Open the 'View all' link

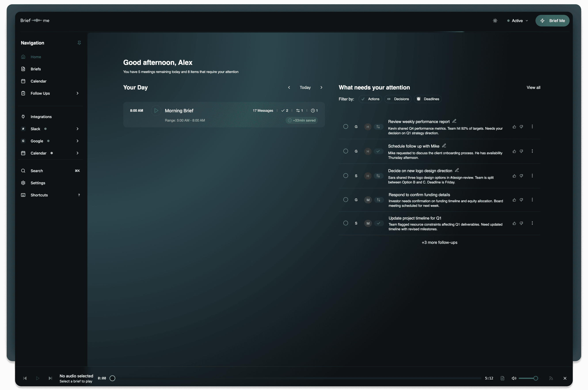(x=533, y=87)
